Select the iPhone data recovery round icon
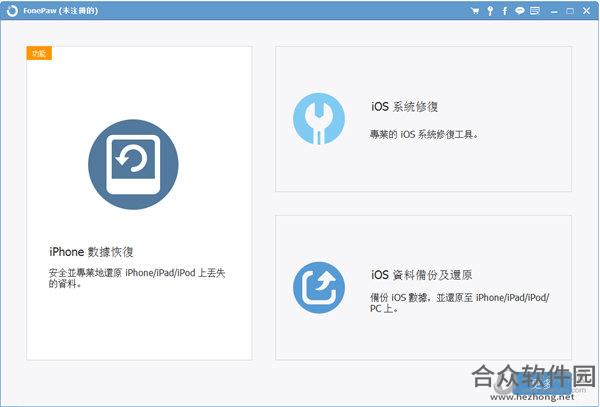600x407 pixels. click(x=133, y=164)
